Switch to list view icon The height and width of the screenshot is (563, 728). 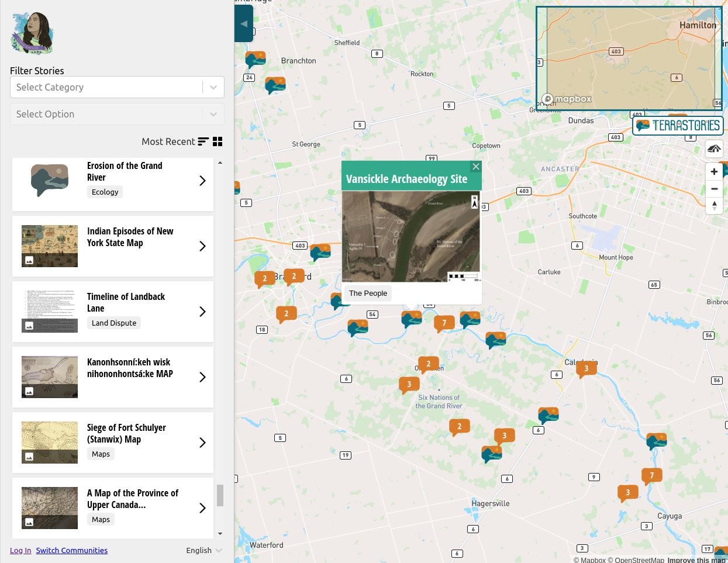pyautogui.click(x=203, y=141)
